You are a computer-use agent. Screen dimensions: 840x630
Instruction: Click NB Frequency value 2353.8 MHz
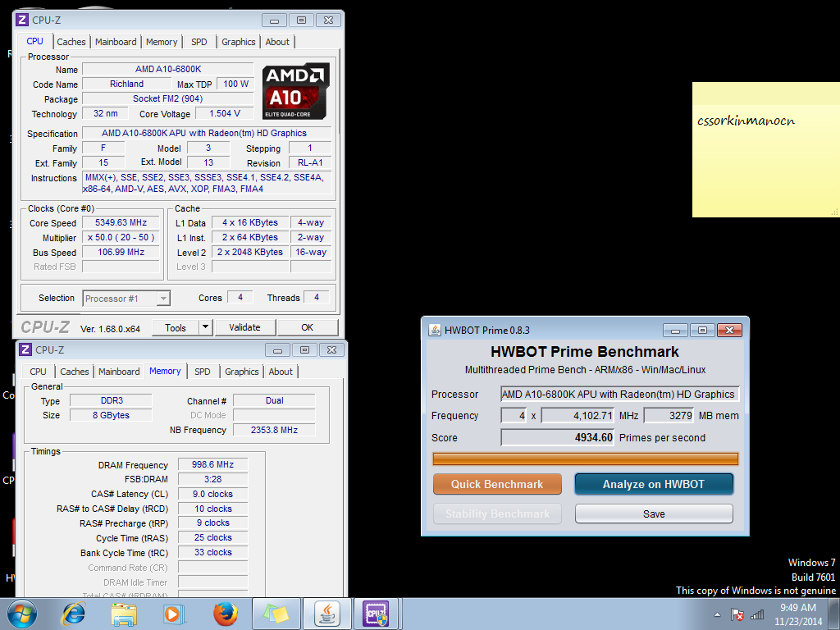point(274,430)
